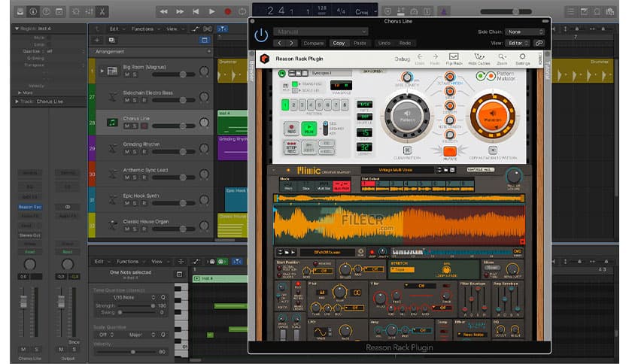Select pattern 4 button in Pattern Mutator
Image resolution: width=629 pixels, height=364 pixels.
311,105
